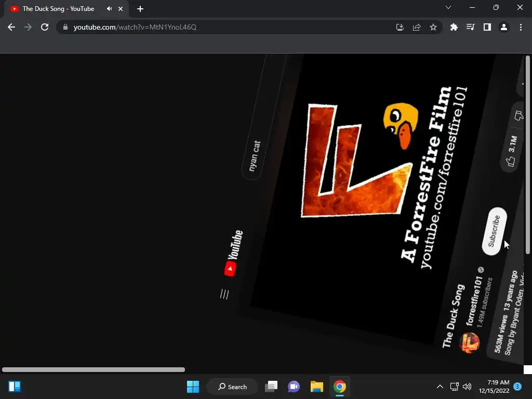Open forrestfire101 channel name link
The width and height of the screenshot is (532, 399).
[474, 301]
